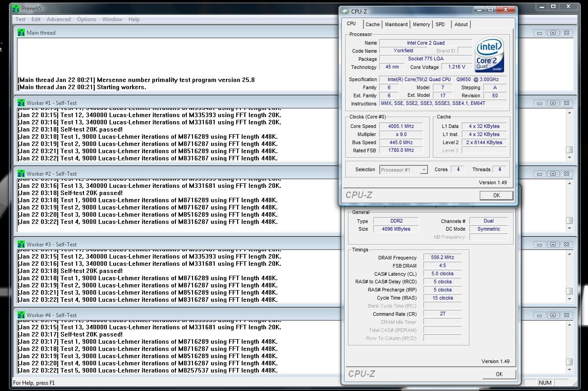Close the Worker #3 child window
Image resolution: width=588 pixels, height=391 pixels.
[567, 244]
